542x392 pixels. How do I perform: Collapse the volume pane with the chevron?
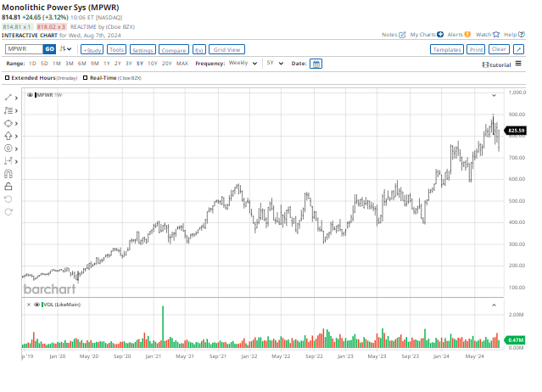pos(494,304)
